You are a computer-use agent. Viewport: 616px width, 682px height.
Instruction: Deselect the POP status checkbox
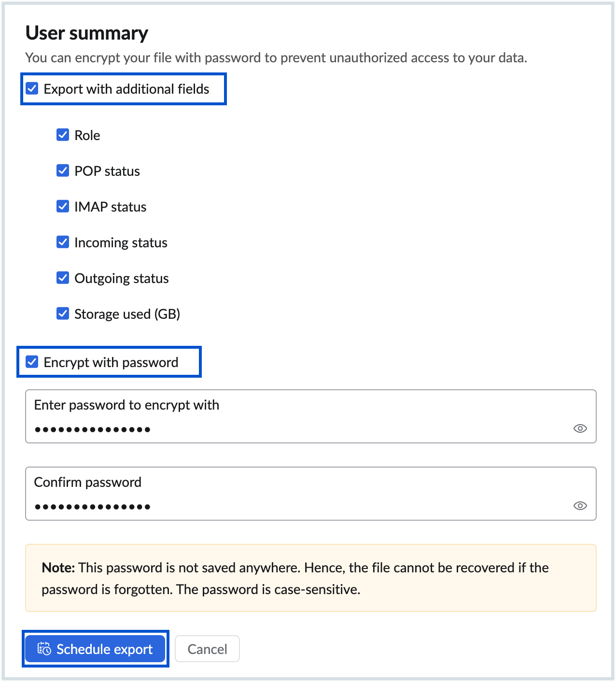coord(63,170)
